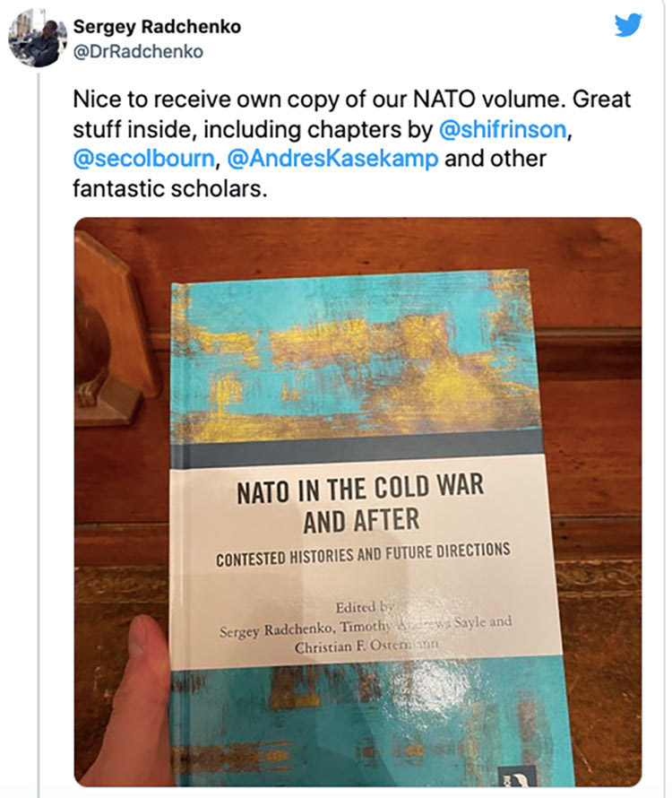This screenshot has height=798, width=672.
Task: Click the turquoise area of the book cover
Action: [358, 359]
